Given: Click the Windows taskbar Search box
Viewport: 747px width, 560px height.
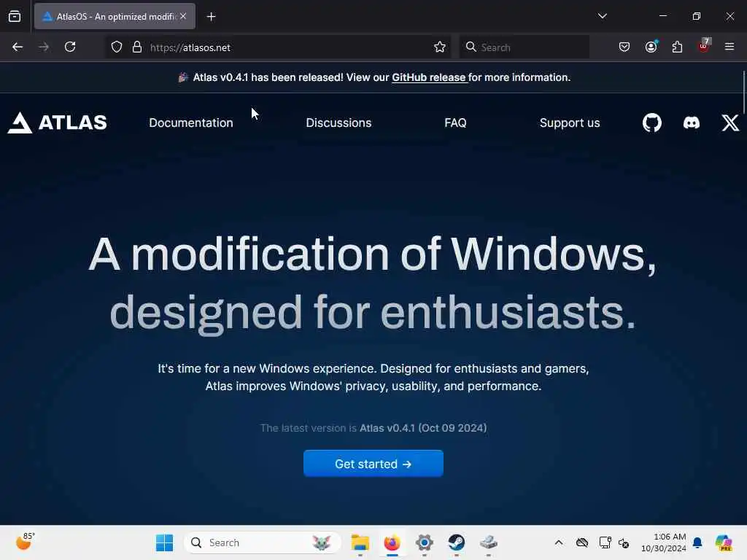Looking at the screenshot, I should point(262,542).
